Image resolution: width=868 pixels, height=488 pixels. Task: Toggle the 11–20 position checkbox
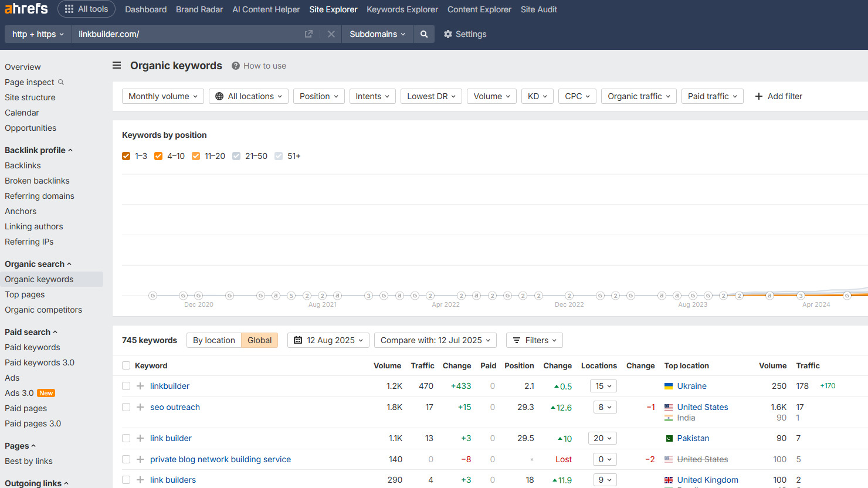point(196,156)
